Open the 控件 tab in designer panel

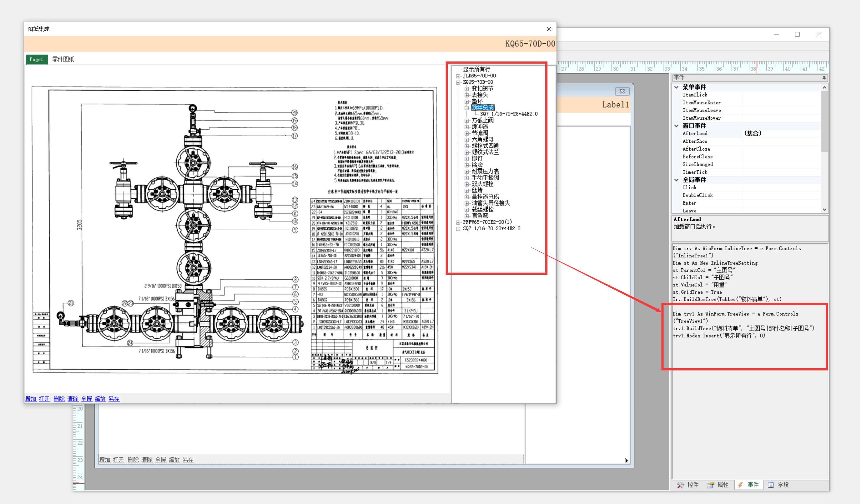(x=688, y=485)
